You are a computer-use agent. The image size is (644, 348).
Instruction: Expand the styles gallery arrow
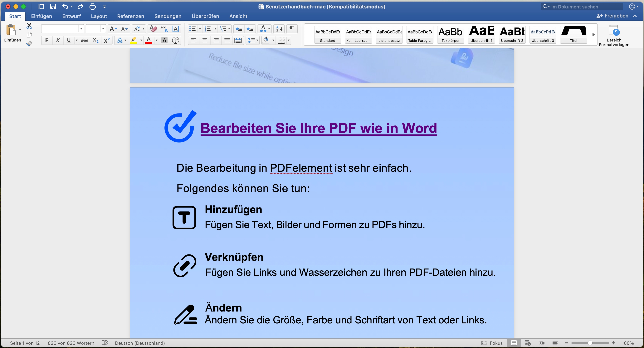coord(593,35)
